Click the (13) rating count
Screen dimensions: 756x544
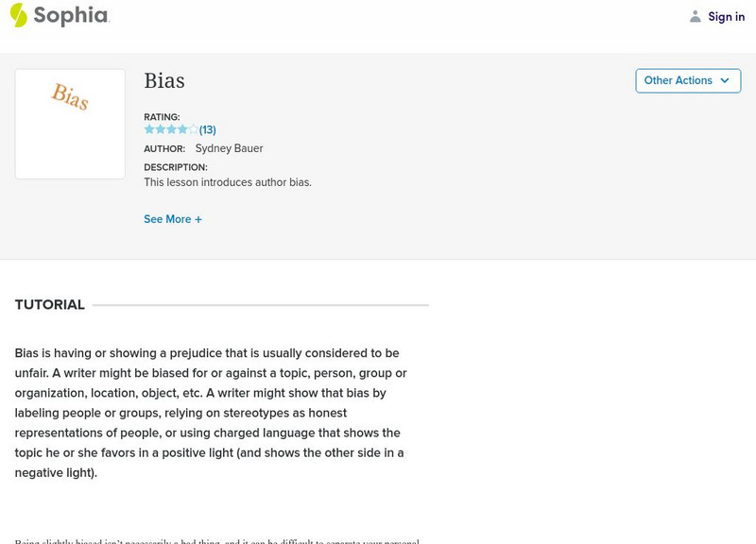click(208, 130)
